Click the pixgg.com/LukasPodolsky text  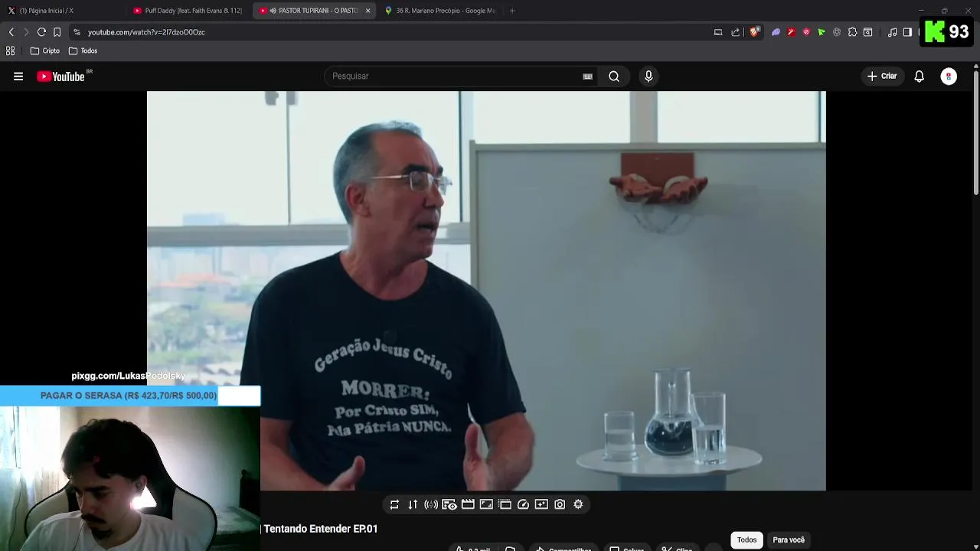[x=128, y=376]
